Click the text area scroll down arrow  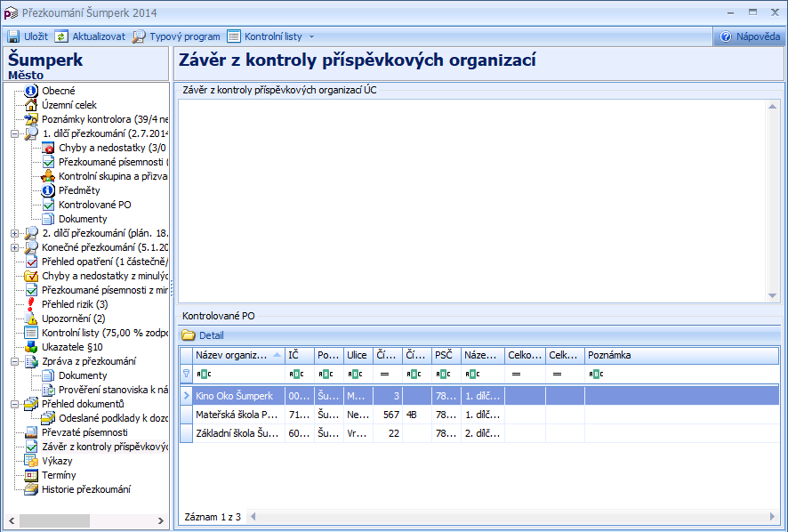[772, 296]
